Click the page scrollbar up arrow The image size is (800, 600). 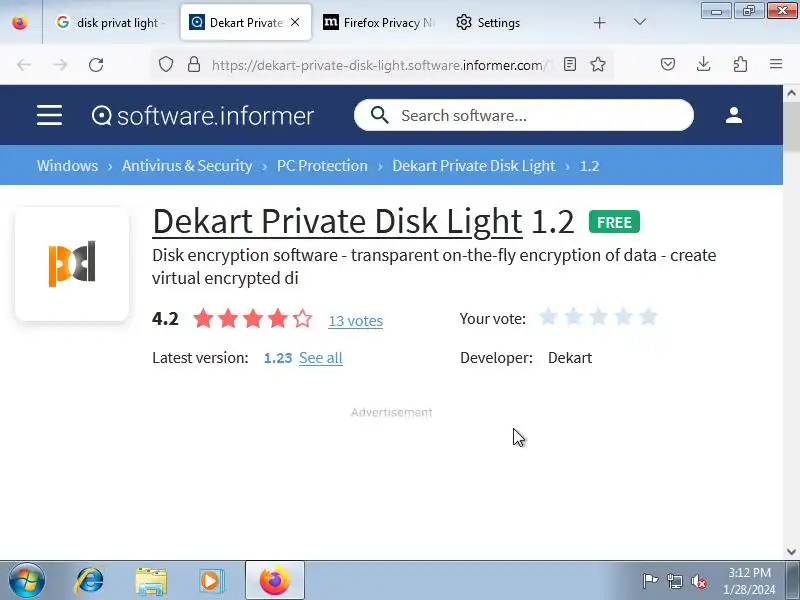point(791,93)
